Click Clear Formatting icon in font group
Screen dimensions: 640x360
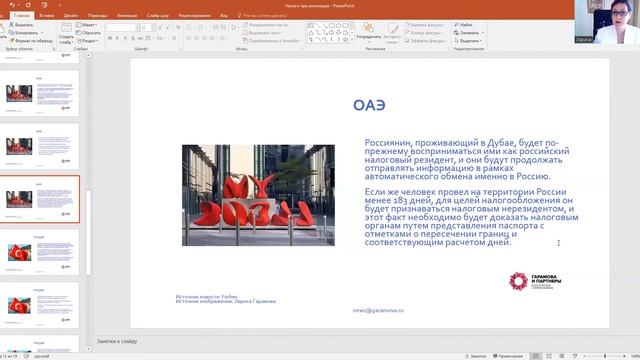(x=178, y=27)
